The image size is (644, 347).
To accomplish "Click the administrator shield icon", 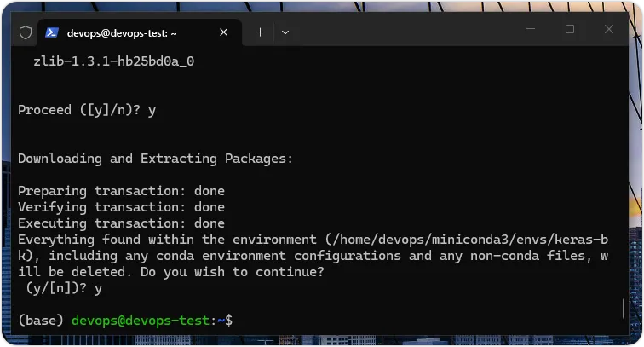I will pyautogui.click(x=26, y=32).
